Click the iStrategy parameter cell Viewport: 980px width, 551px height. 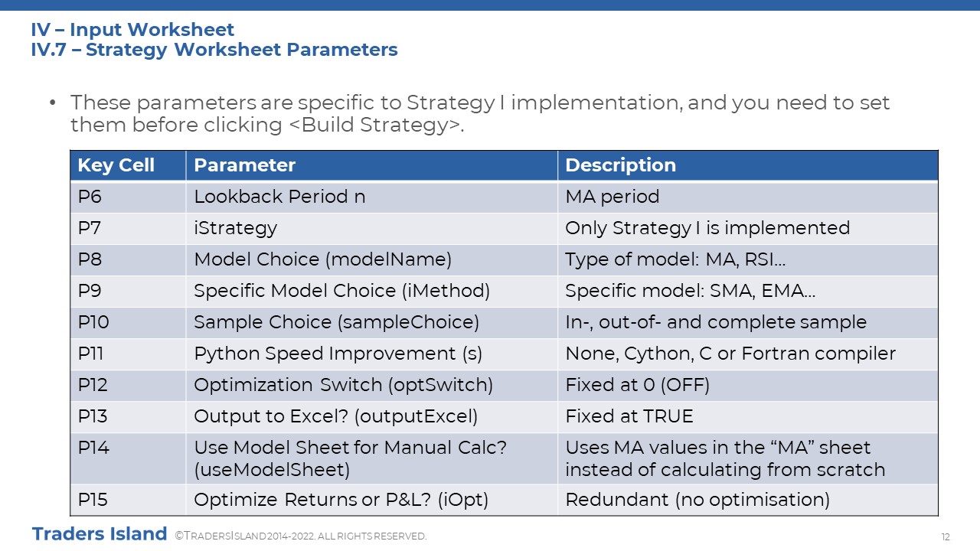click(x=371, y=228)
